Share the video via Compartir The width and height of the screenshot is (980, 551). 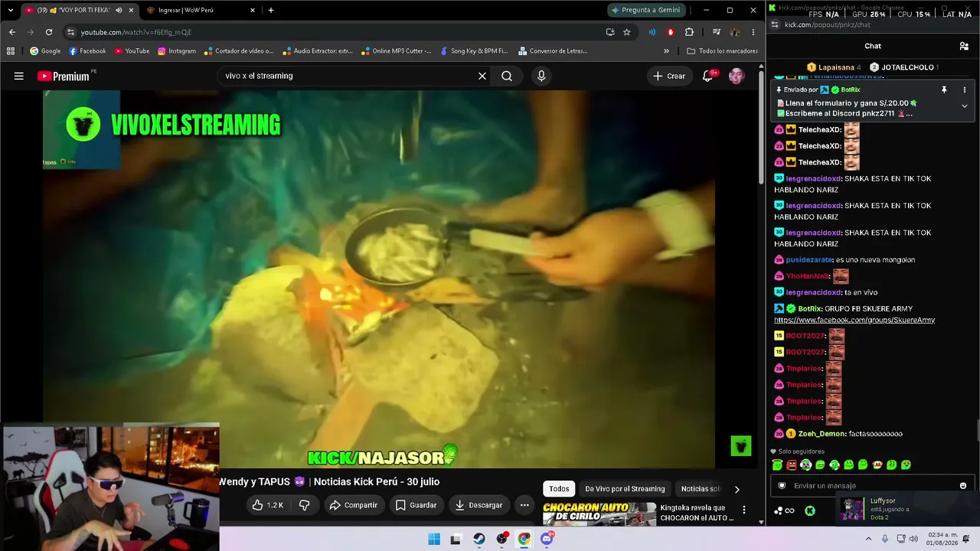(354, 505)
